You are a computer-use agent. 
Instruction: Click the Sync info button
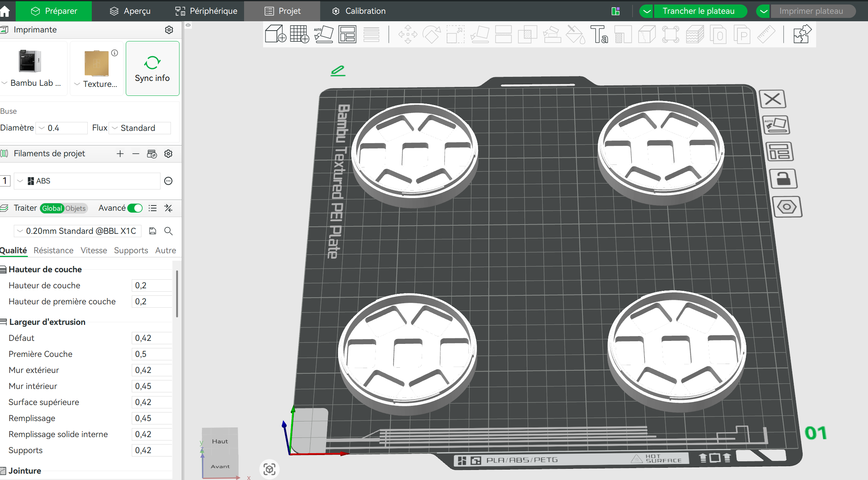coord(152,68)
